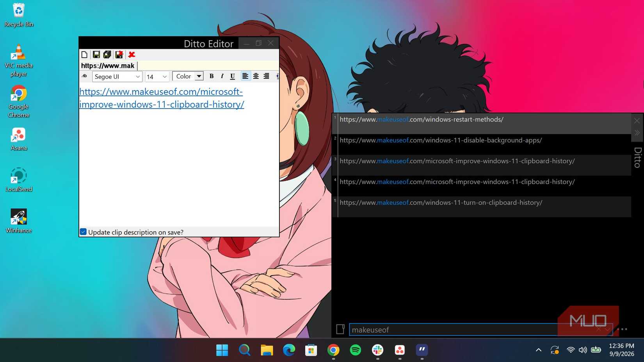Click the Save All stacked floppies icon
Viewport: 644px width, 362px height.
pos(107,55)
